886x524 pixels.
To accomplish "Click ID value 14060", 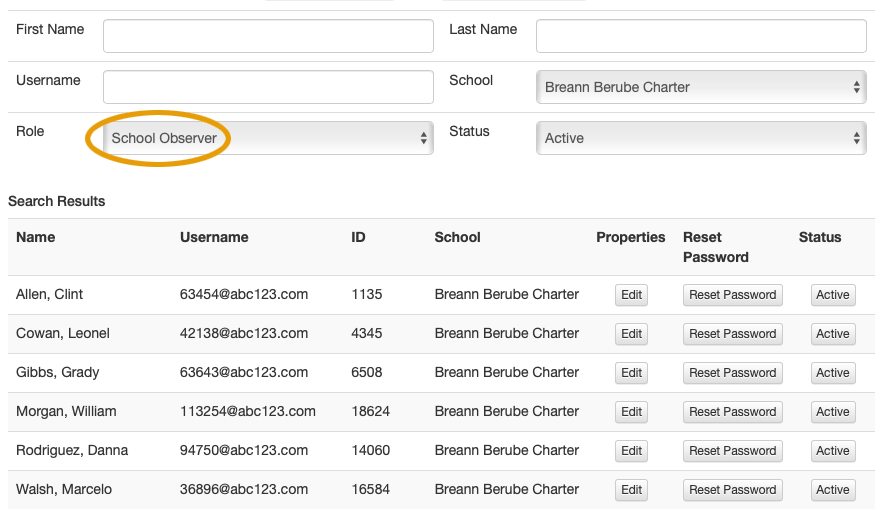I will tap(371, 451).
